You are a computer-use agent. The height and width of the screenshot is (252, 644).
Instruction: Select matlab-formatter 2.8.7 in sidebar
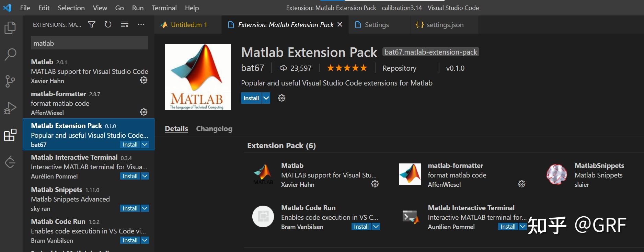(x=89, y=103)
